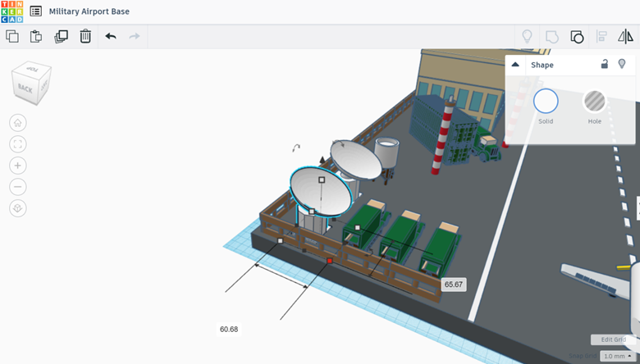Delete the selected shape

point(85,36)
